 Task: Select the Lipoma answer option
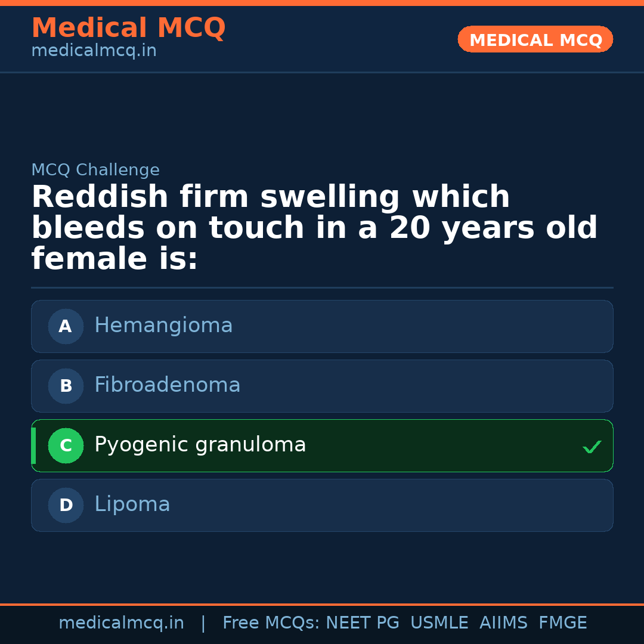tap(132, 504)
